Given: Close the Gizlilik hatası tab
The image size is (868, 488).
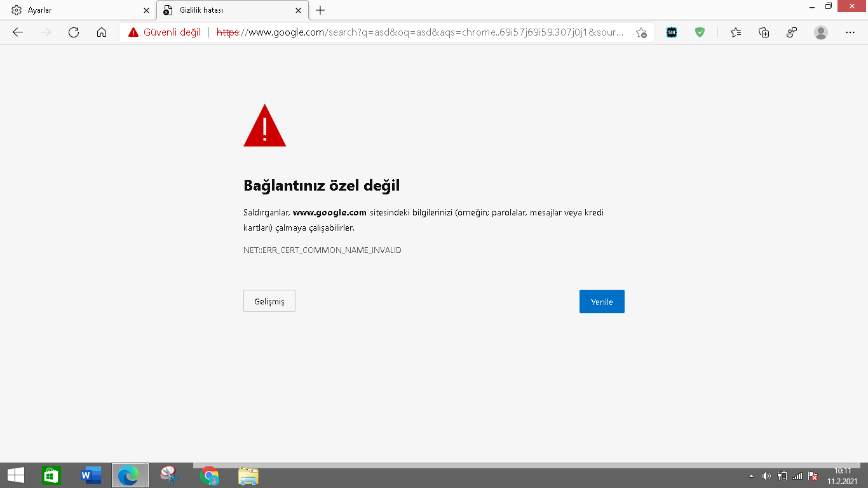Looking at the screenshot, I should [299, 10].
